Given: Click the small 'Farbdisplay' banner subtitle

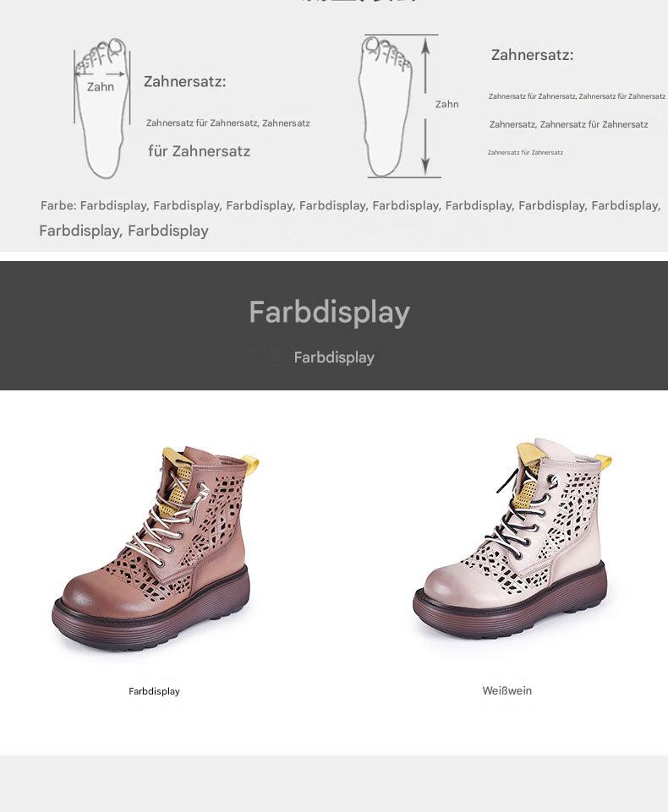Looking at the screenshot, I should click(334, 357).
